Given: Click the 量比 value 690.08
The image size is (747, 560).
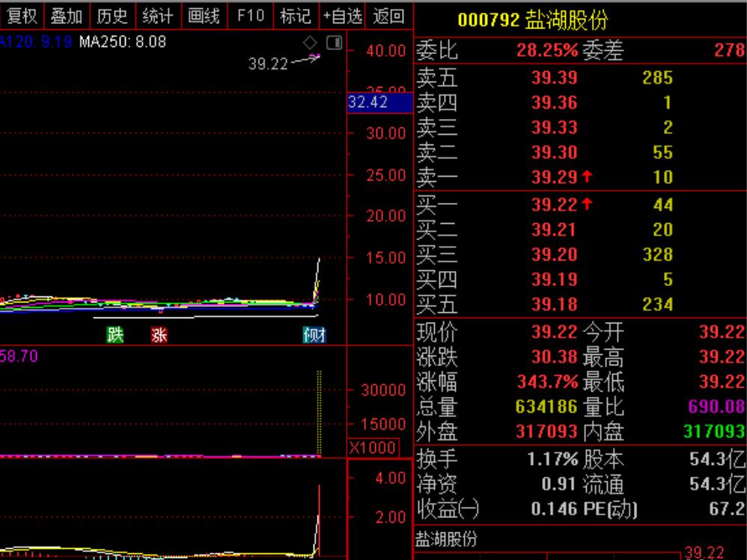Looking at the screenshot, I should 717,407.
